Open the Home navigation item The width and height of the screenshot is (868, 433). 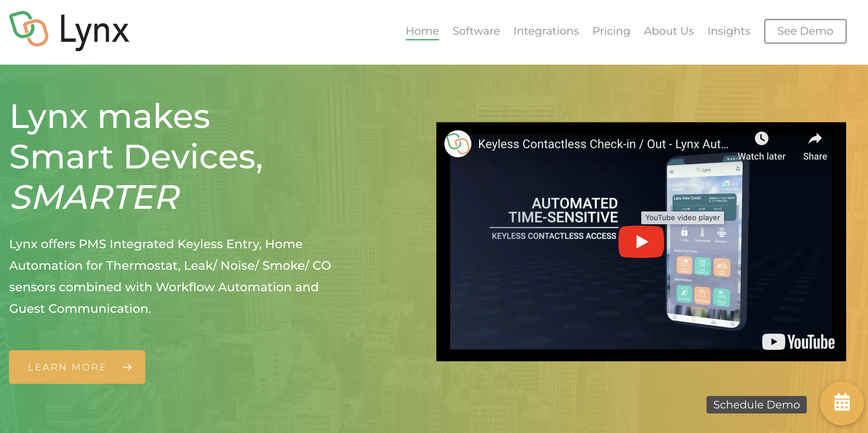422,31
